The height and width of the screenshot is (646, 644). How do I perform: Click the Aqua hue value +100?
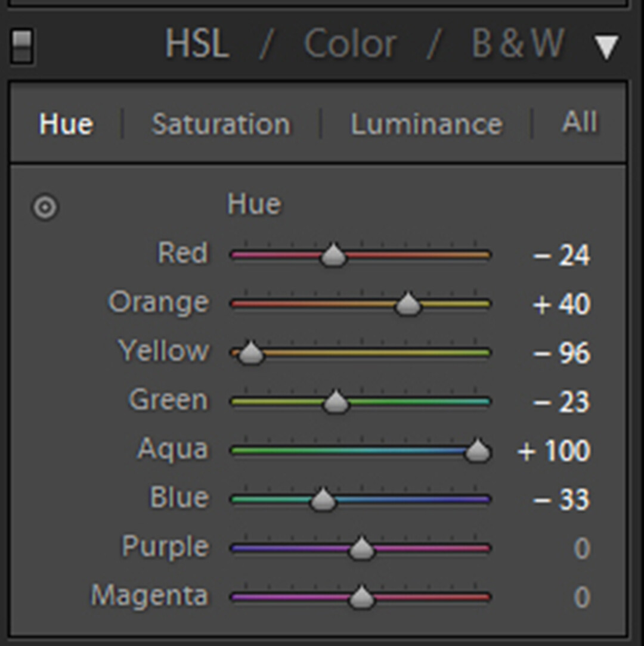click(x=554, y=451)
